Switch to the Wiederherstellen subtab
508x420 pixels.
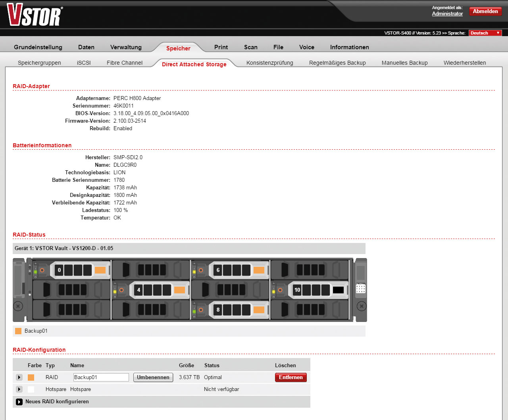[x=465, y=63]
